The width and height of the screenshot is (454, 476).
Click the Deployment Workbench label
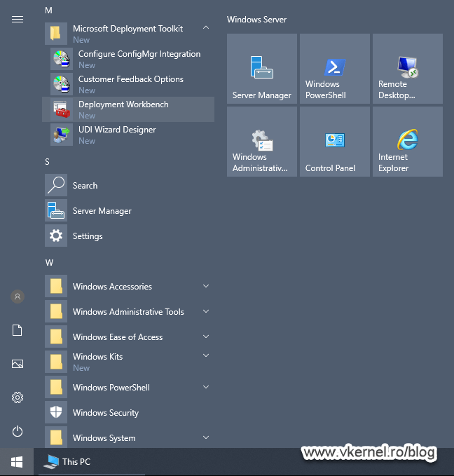[x=123, y=104]
